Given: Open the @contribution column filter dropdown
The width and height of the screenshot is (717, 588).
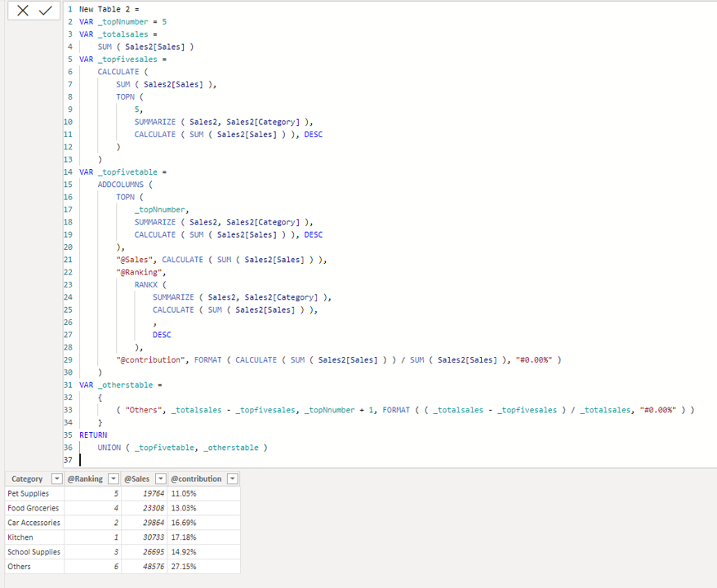Looking at the screenshot, I should coord(232,479).
